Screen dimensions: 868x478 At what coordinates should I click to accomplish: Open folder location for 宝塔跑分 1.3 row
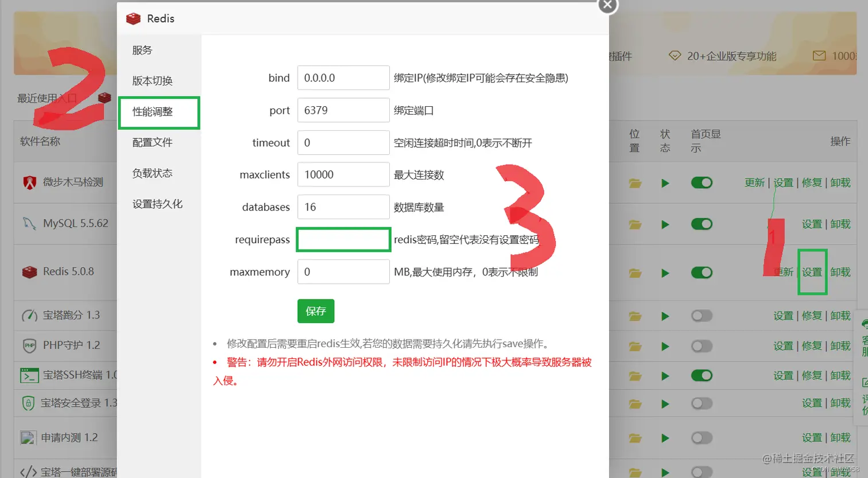point(635,316)
